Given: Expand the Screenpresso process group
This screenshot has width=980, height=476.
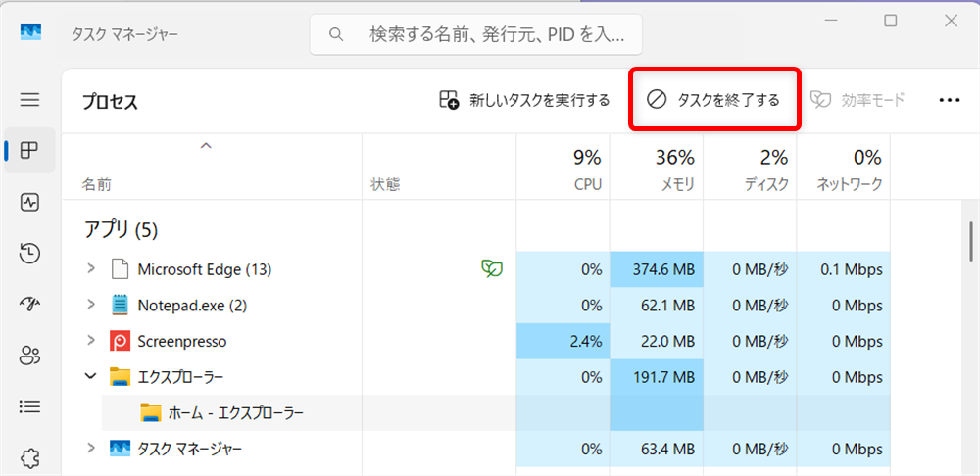Looking at the screenshot, I should (91, 341).
